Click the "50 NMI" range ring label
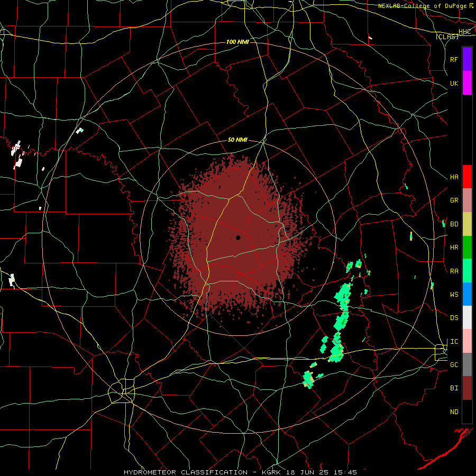Viewport: 476px width, 476px height. (237, 140)
